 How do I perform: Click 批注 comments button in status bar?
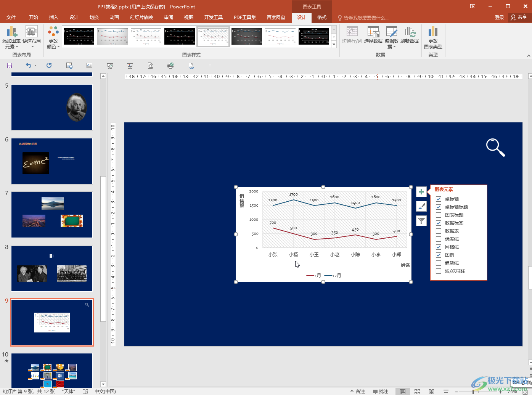point(381,392)
